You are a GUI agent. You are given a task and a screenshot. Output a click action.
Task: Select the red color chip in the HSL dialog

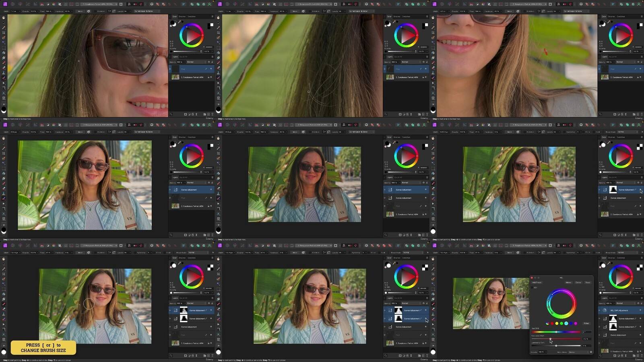point(552,323)
